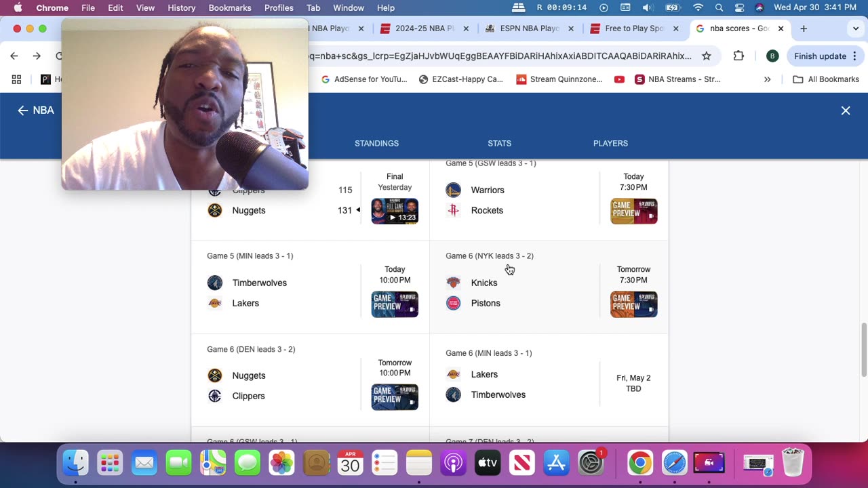Switch to the STATS tab
Viewport: 868px width, 488px height.
tap(499, 143)
